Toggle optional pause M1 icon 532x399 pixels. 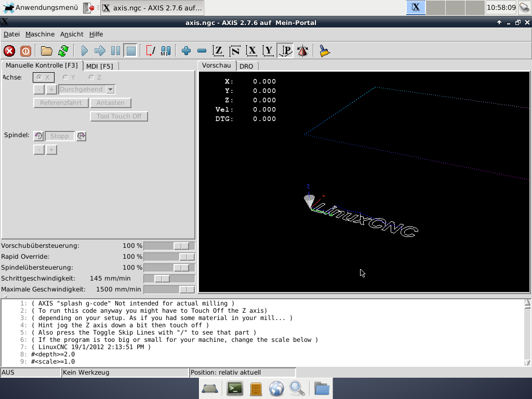[166, 51]
